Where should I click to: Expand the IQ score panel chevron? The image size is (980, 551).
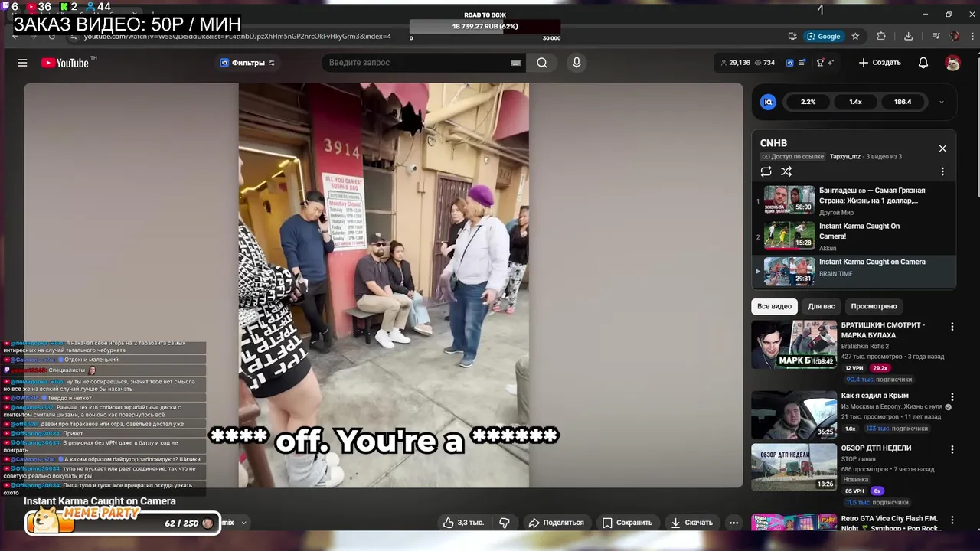[941, 102]
